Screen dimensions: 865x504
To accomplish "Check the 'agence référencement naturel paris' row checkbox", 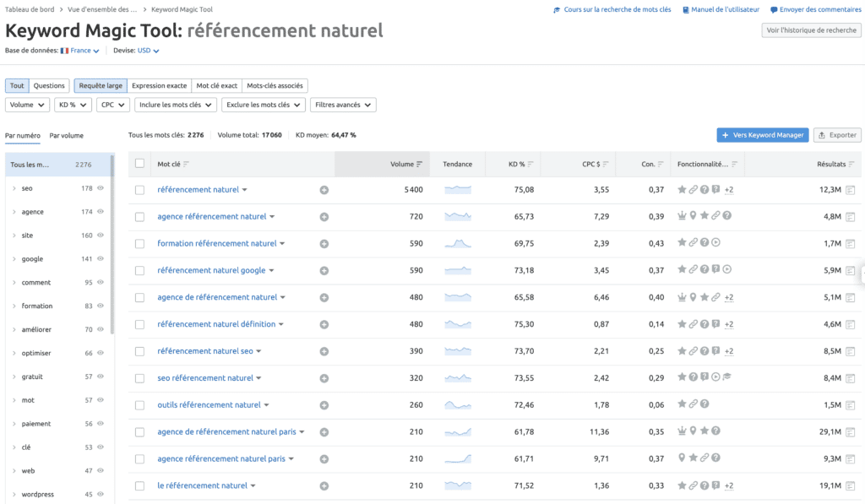I will pos(139,459).
